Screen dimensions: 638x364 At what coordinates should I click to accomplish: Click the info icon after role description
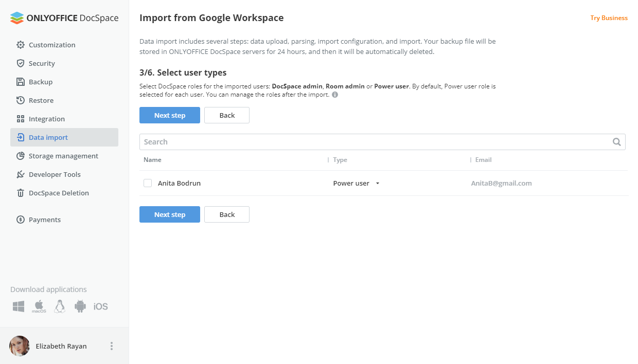[335, 95]
